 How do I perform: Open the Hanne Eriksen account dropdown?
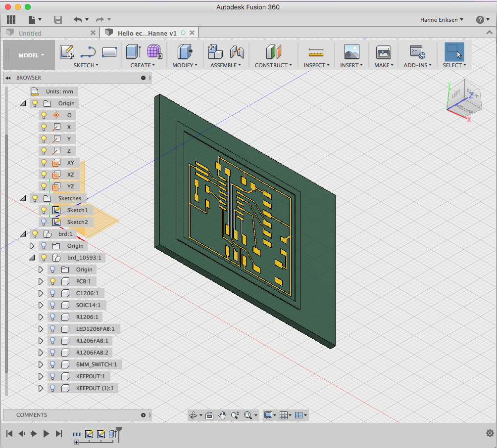point(442,20)
